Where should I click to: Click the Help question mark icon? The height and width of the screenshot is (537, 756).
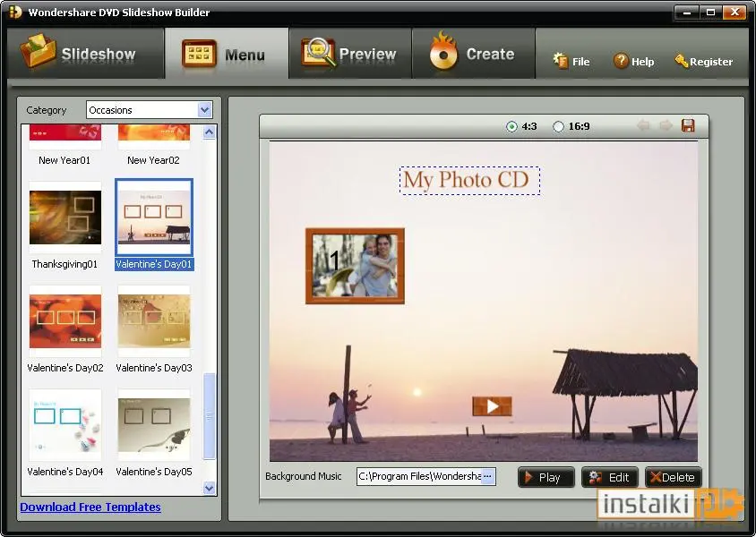pos(621,61)
